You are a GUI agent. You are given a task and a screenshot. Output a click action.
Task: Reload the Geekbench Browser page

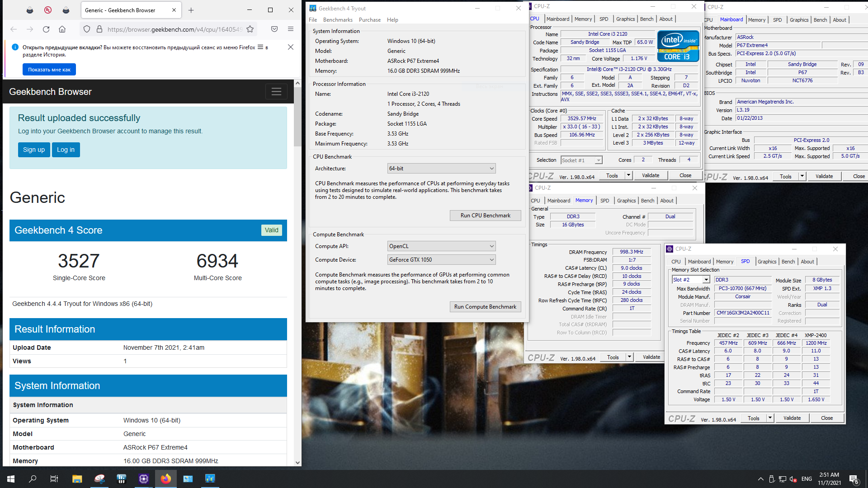[x=46, y=29]
